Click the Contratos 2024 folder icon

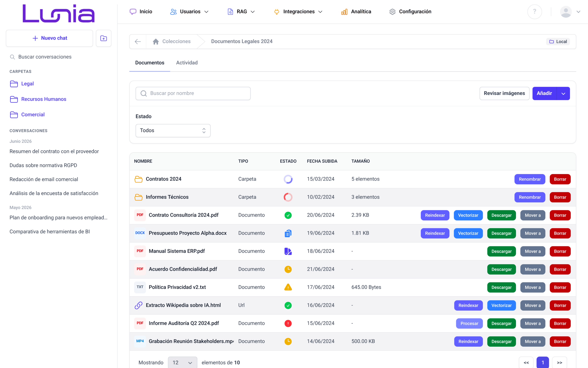(139, 179)
